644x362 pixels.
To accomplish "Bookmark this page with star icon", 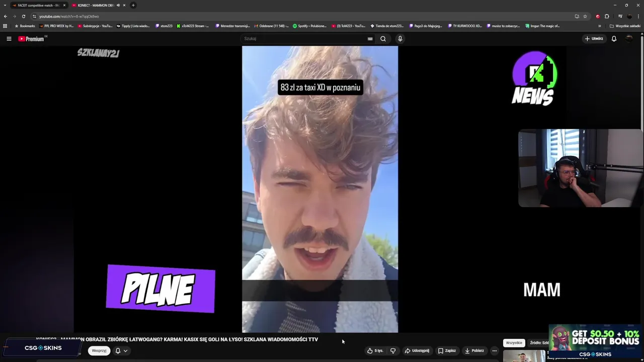I will click(x=585, y=16).
